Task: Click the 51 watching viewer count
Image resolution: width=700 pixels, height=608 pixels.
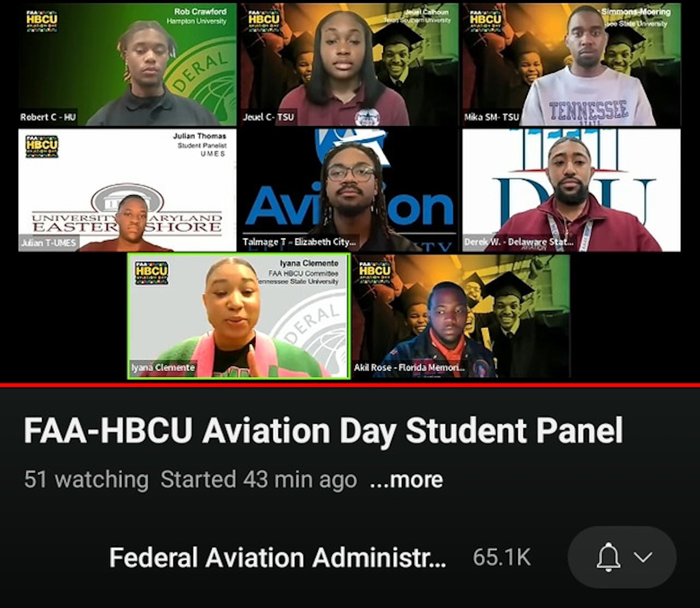Action: tap(86, 480)
